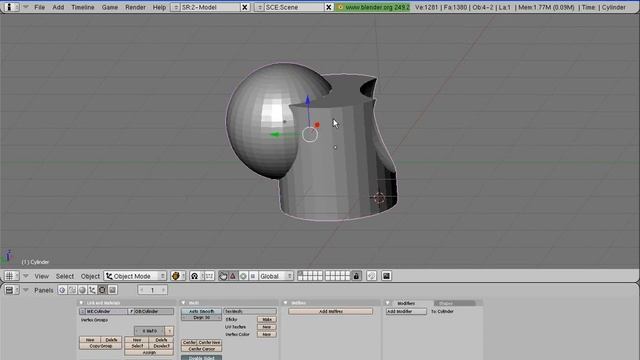Open the www.blender.org 249.2 link
The height and width of the screenshot is (360, 640).
[373, 7]
